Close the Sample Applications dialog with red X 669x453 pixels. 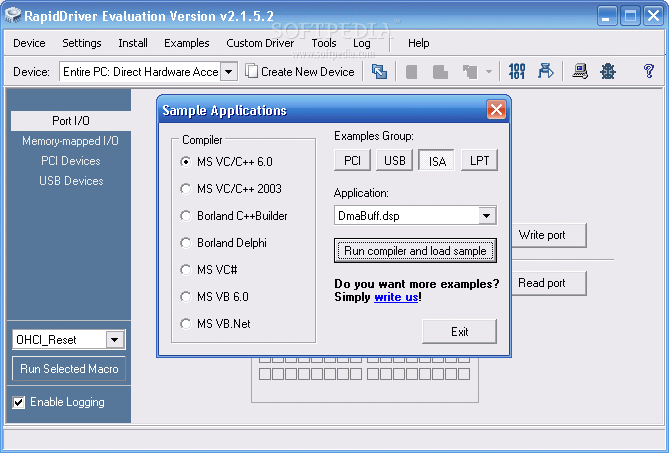pos(496,110)
